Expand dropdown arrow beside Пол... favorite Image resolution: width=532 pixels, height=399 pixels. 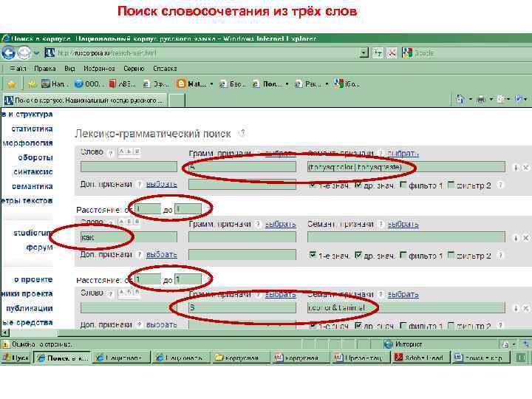287,83
